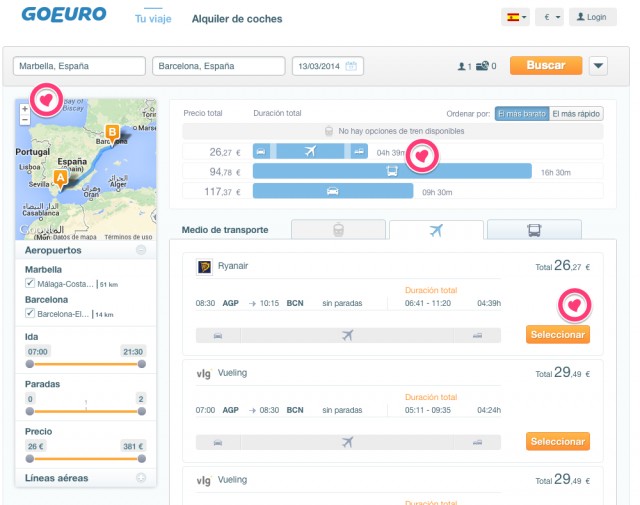The image size is (640, 505).
Task: Click car icon in Ryanair segment bar
Action: [218, 336]
